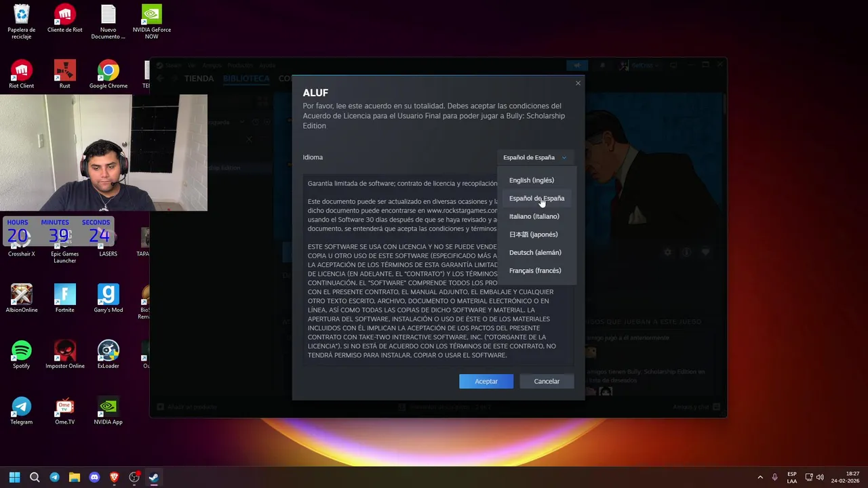The height and width of the screenshot is (488, 868).
Task: Launch Ome.TV desktop icon
Action: (x=65, y=411)
